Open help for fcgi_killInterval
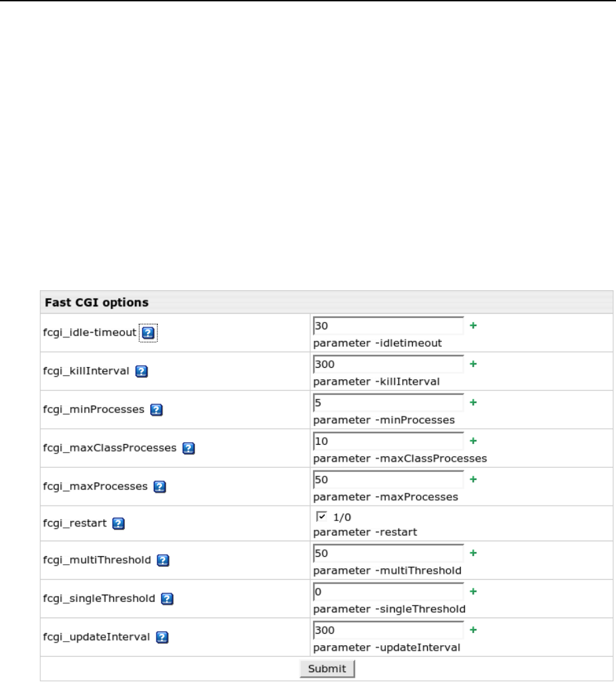Screen dimensions: 616x683 pos(141,371)
